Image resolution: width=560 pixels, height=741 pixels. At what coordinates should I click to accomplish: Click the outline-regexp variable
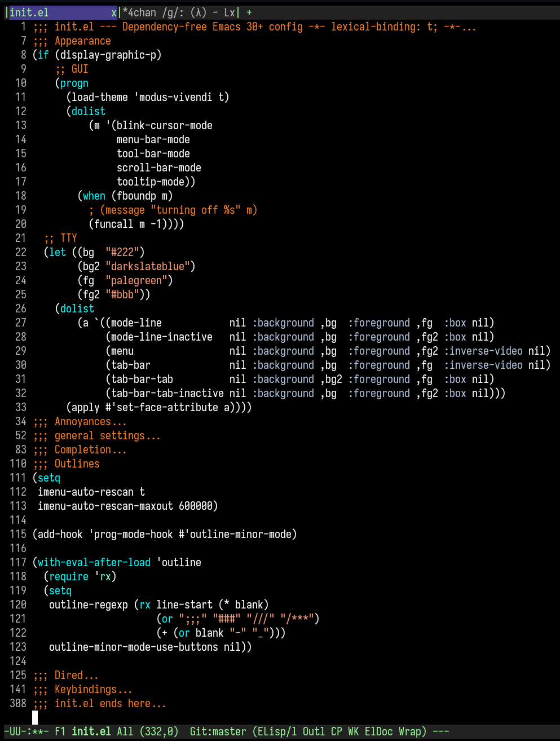(88, 605)
